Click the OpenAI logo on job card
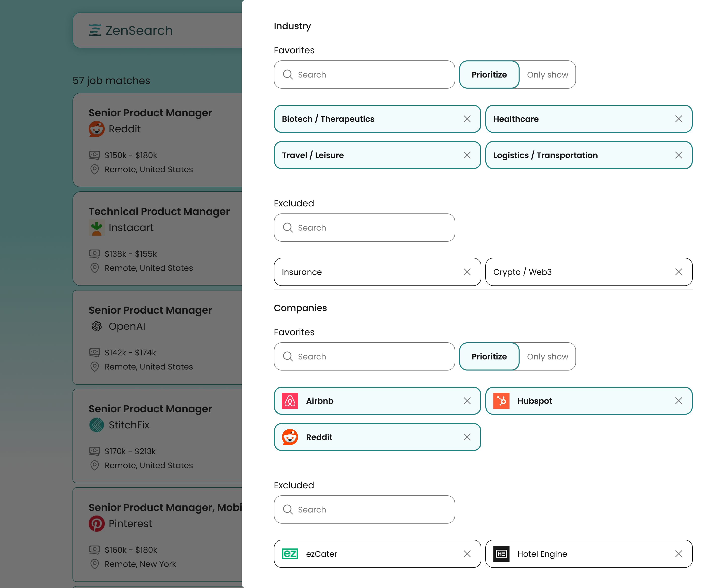 pos(97,326)
